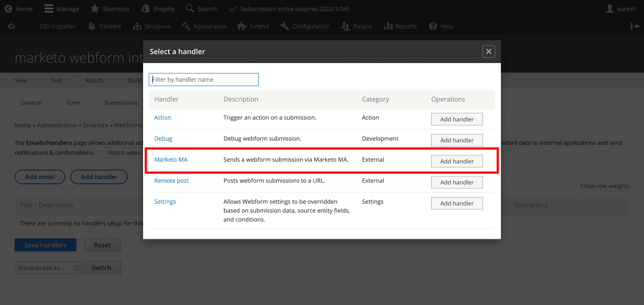
Task: Click the Switch masquerade button
Action: point(101,268)
